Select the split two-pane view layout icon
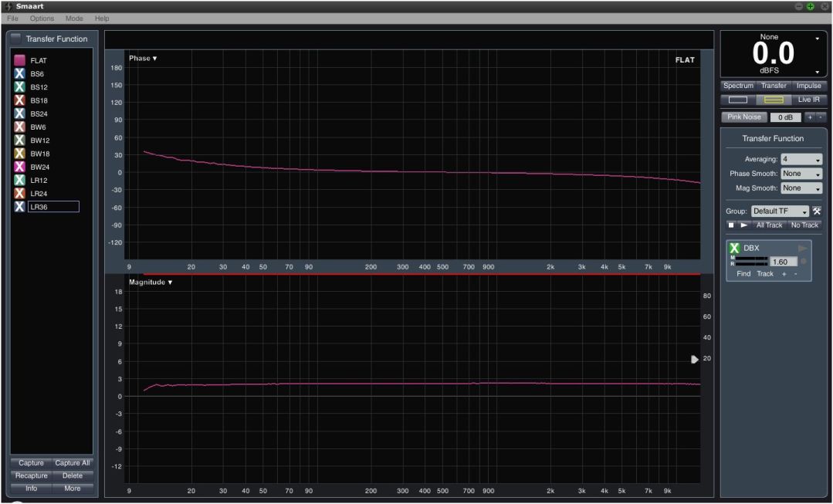The image size is (833, 504). point(774,100)
